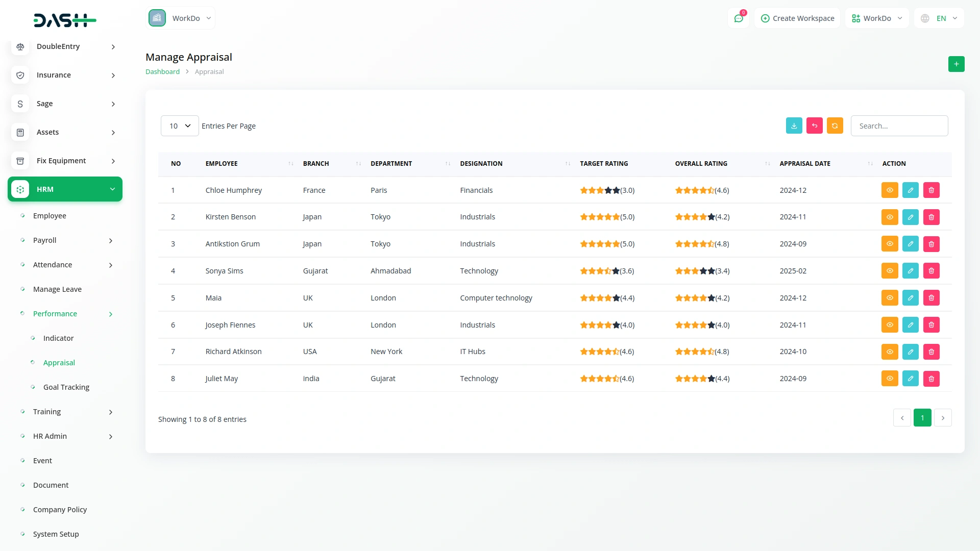The height and width of the screenshot is (551, 980).
Task: Delete Juliet May's appraisal record
Action: (x=931, y=379)
